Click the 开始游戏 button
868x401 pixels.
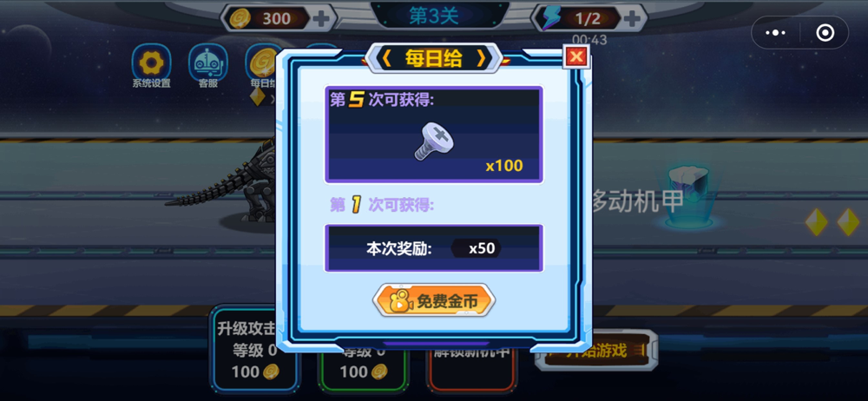(596, 350)
